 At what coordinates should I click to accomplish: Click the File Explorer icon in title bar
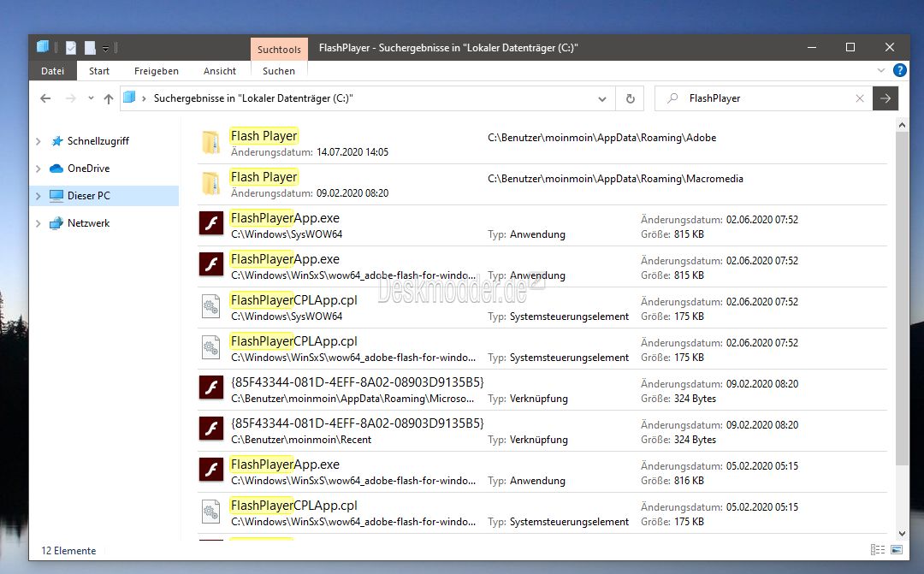[x=43, y=47]
